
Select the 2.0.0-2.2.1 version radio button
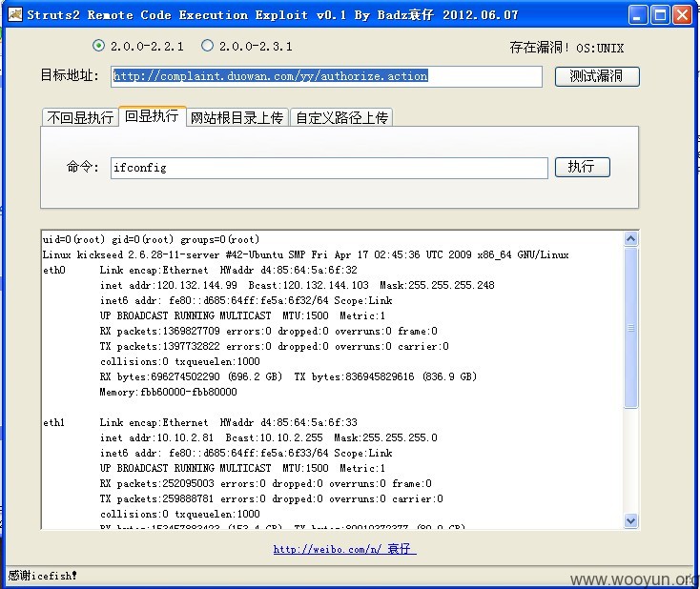[98, 46]
